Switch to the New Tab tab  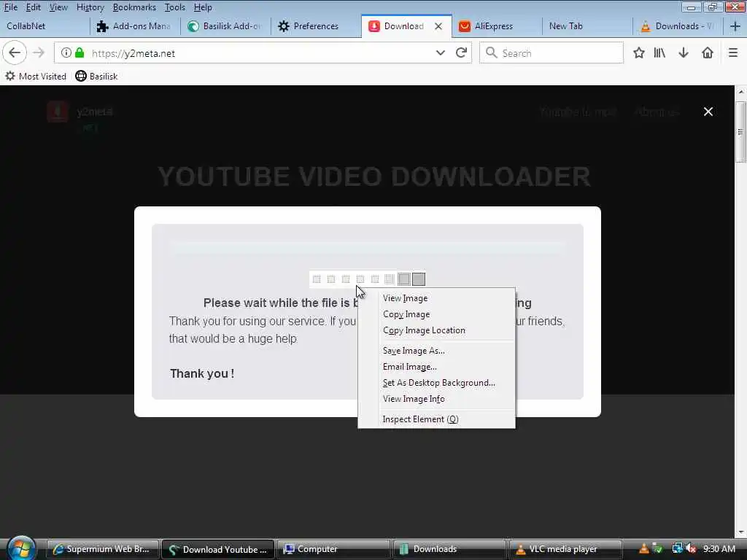587,26
